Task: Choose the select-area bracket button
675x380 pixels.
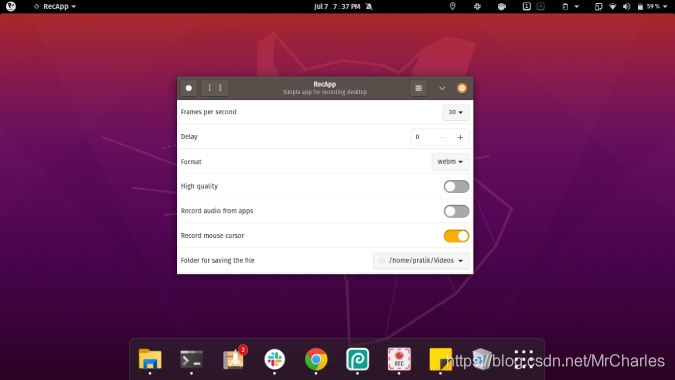Action: point(215,88)
